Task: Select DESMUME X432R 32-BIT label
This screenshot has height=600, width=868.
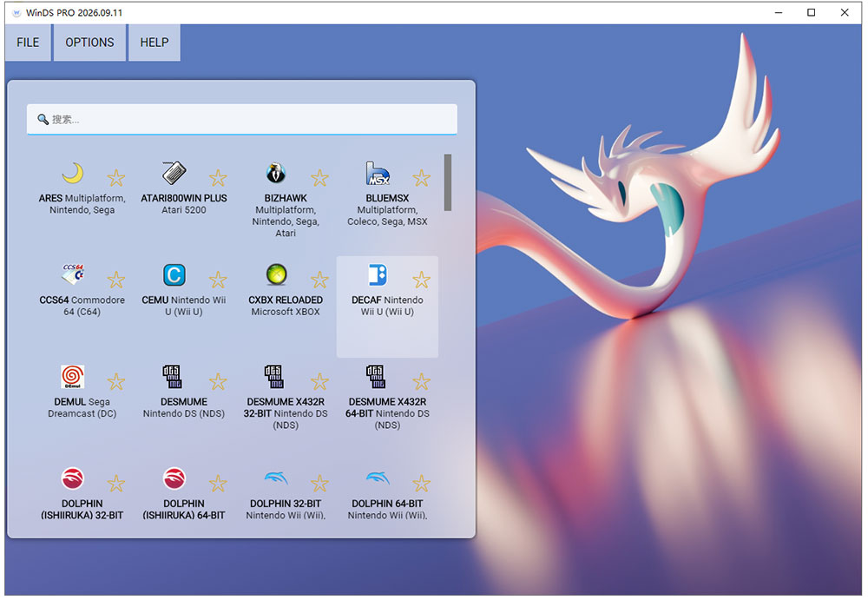Action: pyautogui.click(x=286, y=413)
